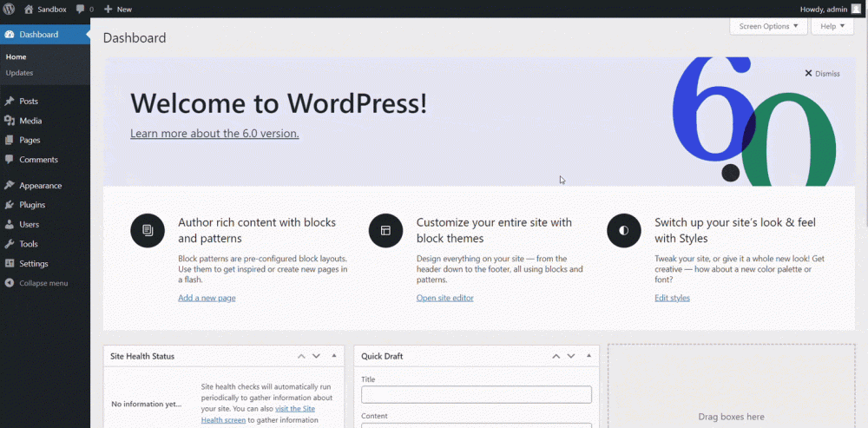Open the Home submenu item
The image size is (868, 428).
(x=16, y=56)
